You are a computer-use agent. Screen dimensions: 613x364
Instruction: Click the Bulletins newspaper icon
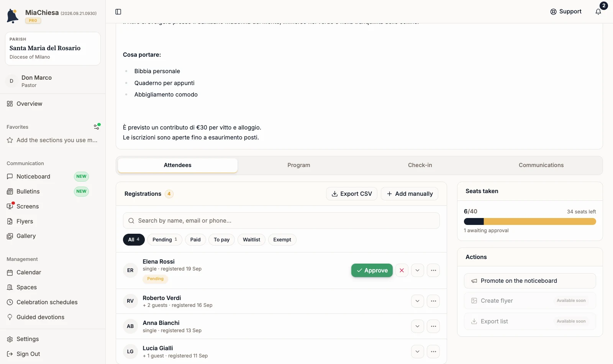(x=10, y=192)
